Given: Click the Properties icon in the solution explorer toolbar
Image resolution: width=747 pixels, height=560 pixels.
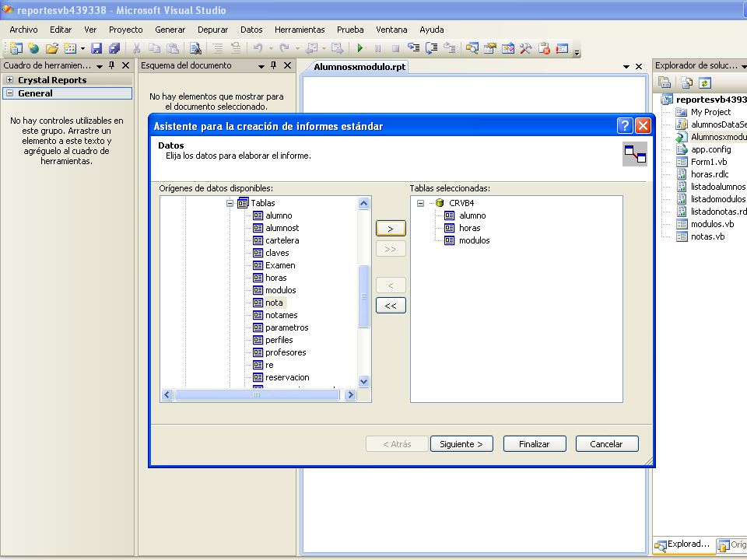Looking at the screenshot, I should pos(664,83).
